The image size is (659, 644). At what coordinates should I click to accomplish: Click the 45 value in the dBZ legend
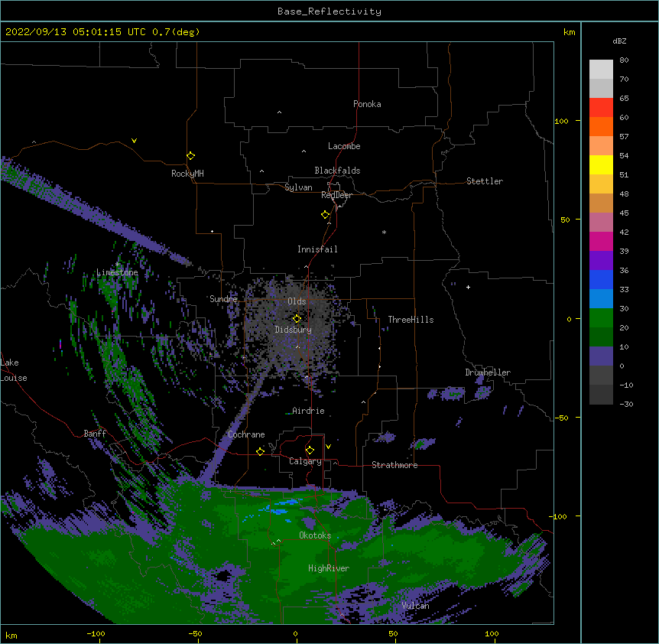(624, 213)
